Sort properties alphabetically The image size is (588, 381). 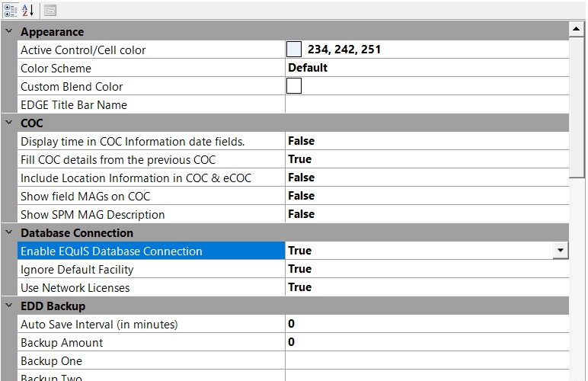28,11
